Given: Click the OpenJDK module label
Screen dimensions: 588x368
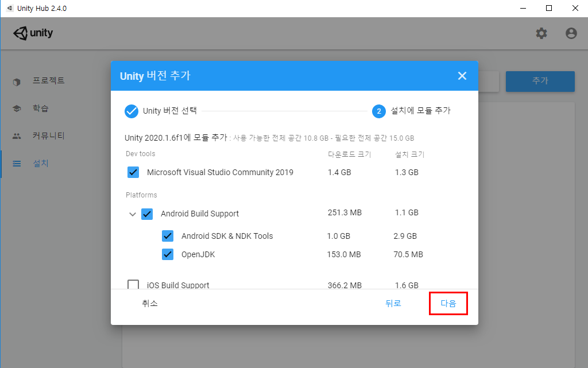Looking at the screenshot, I should [198, 254].
